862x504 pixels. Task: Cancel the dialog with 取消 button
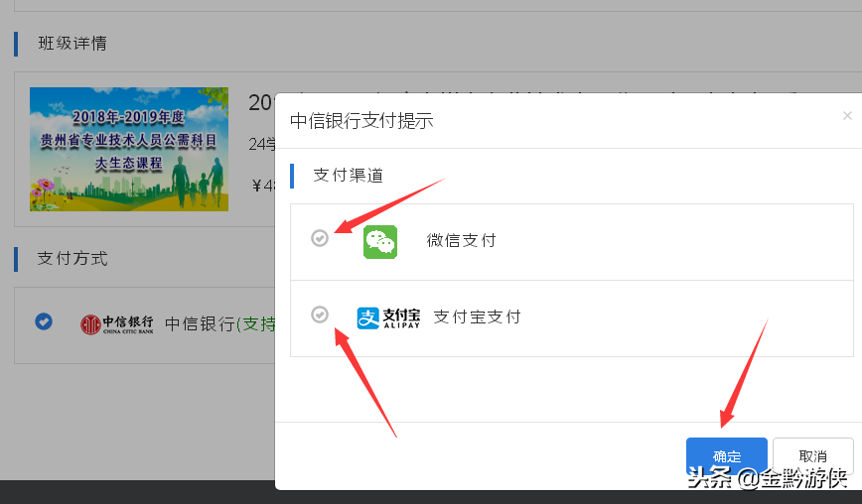pos(812,456)
